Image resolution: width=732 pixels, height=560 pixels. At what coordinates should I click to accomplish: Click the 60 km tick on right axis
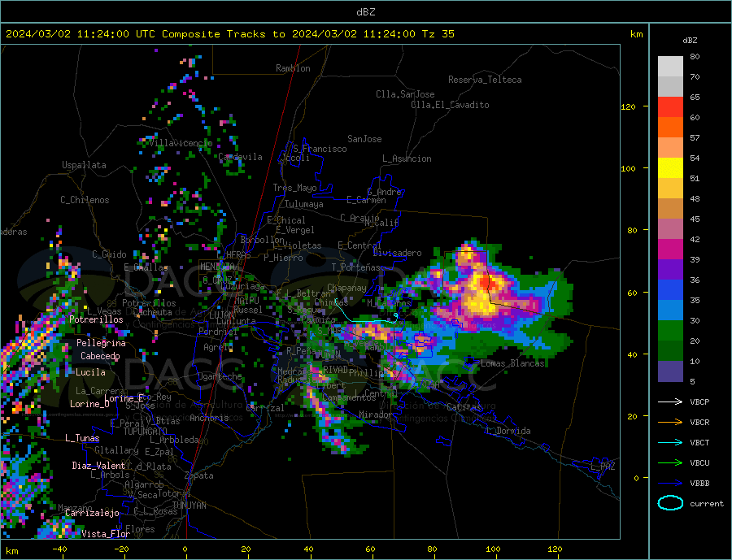pyautogui.click(x=632, y=293)
